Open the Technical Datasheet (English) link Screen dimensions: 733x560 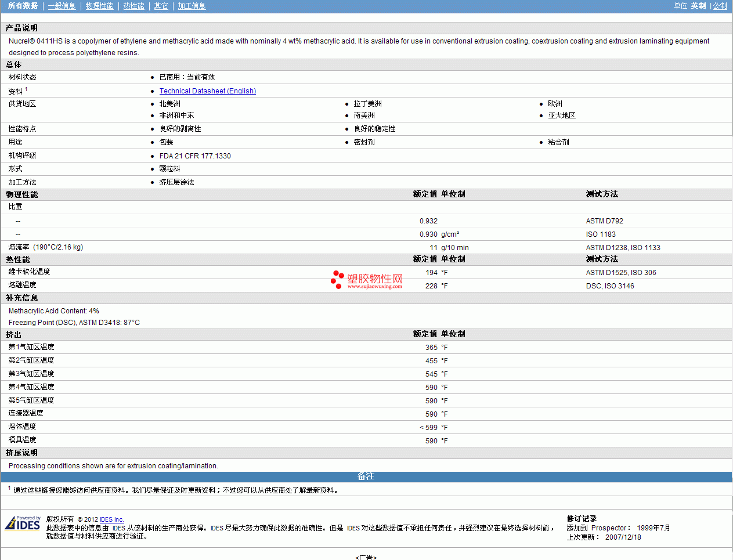click(208, 91)
